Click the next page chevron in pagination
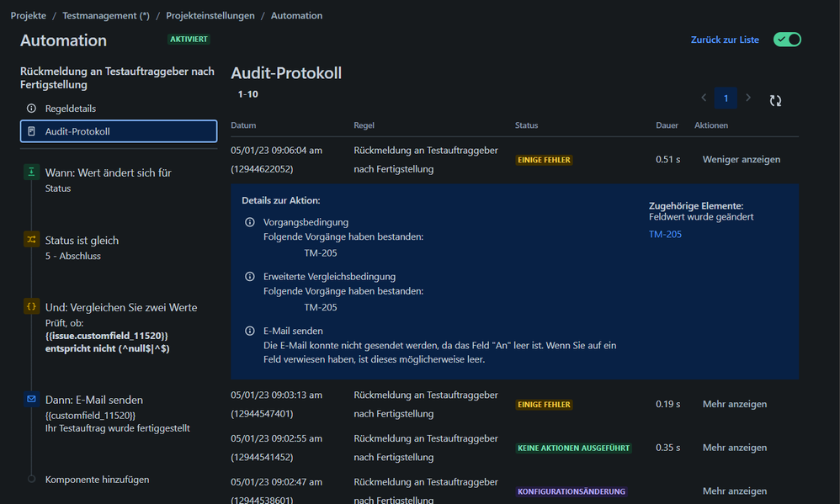Viewport: 840px width, 504px height. coord(748,98)
